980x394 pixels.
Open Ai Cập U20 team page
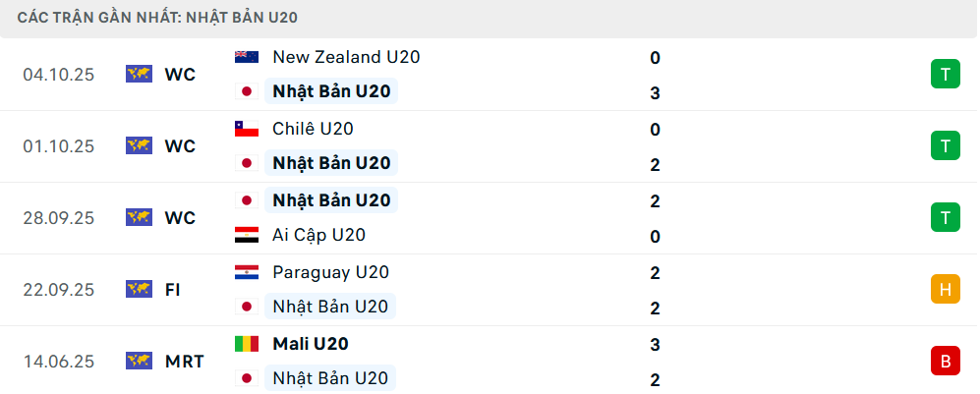coord(318,236)
